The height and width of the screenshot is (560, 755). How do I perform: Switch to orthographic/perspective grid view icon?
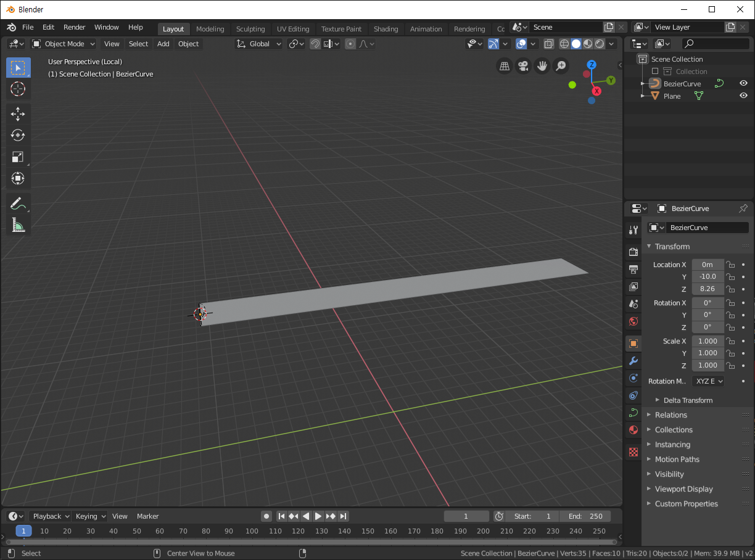coord(505,65)
